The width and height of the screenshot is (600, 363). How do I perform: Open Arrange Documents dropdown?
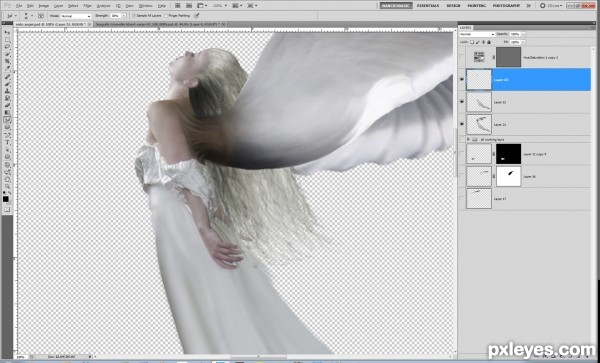[x=237, y=6]
